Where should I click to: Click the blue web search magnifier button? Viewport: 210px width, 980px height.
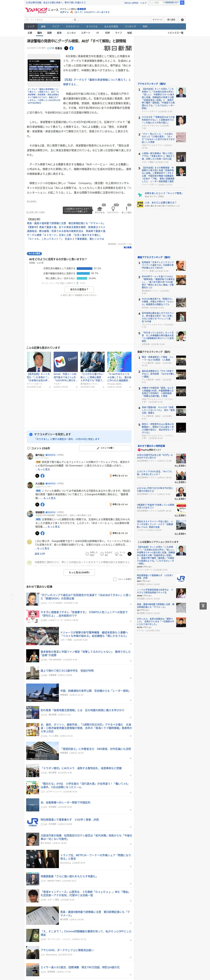[x=182, y=3]
